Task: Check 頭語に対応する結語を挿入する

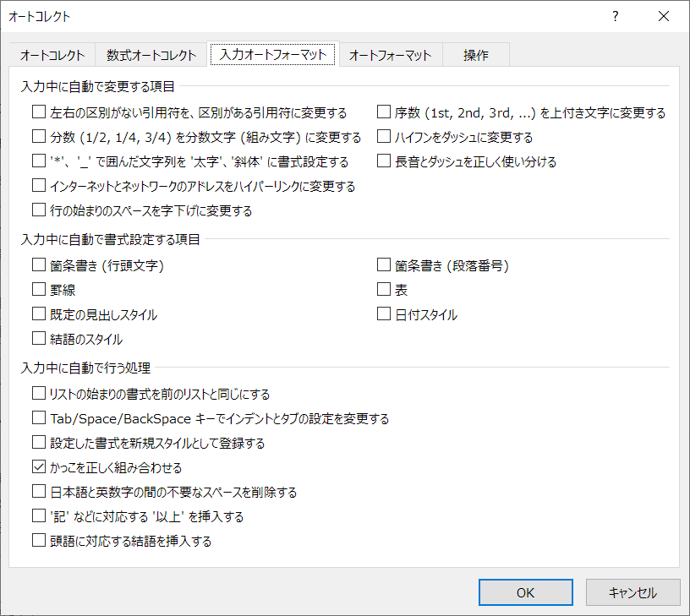Action: (x=38, y=540)
